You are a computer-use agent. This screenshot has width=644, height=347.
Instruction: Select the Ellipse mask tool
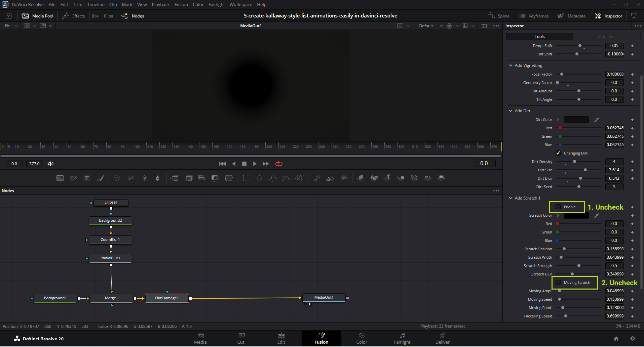259,178
